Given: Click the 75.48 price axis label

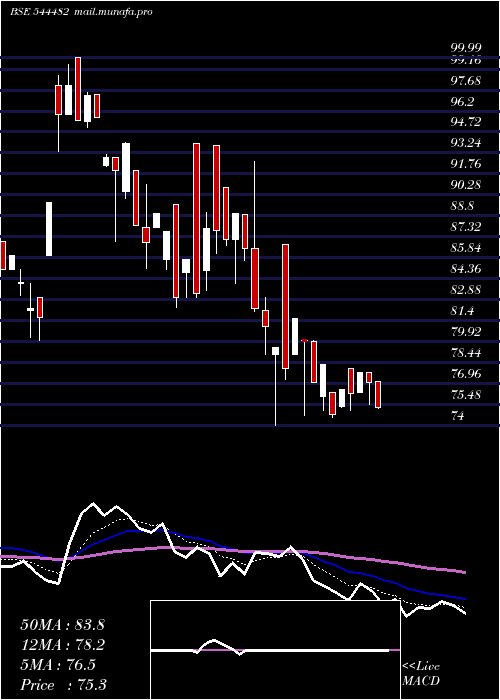Looking at the screenshot, I should (466, 395).
